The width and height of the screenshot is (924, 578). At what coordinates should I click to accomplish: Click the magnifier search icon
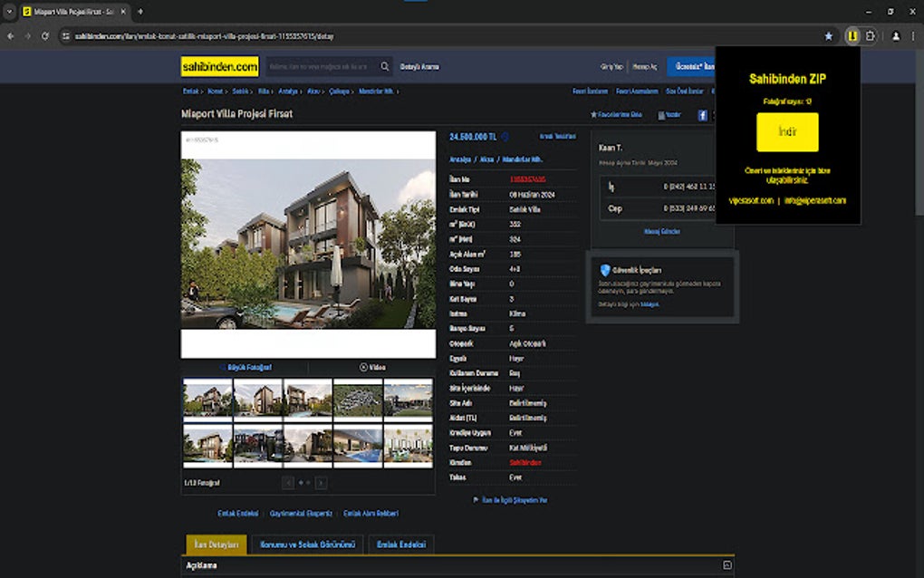[x=385, y=66]
